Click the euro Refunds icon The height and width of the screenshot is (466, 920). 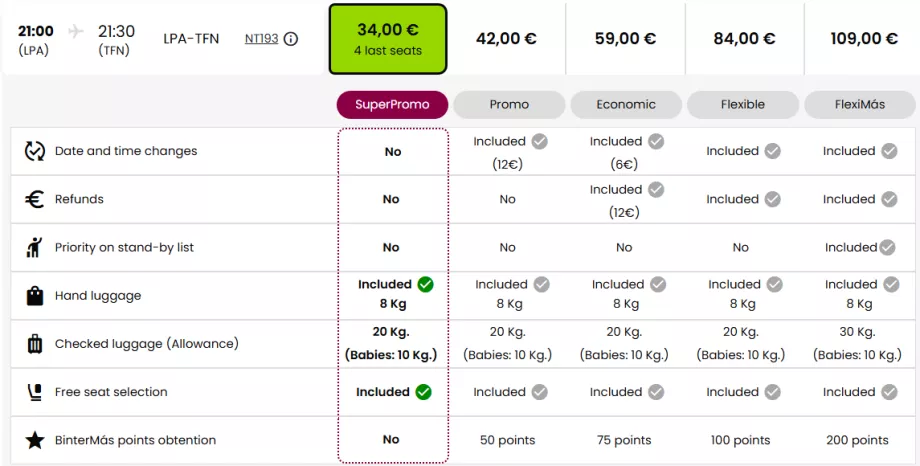[35, 199]
